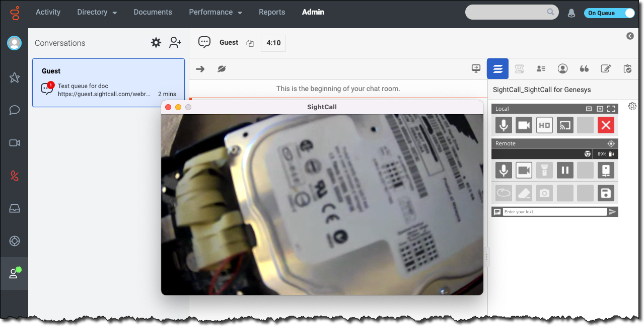This screenshot has height=327, width=644.
Task: Expand the Local video panel plus
Action: tap(600, 109)
